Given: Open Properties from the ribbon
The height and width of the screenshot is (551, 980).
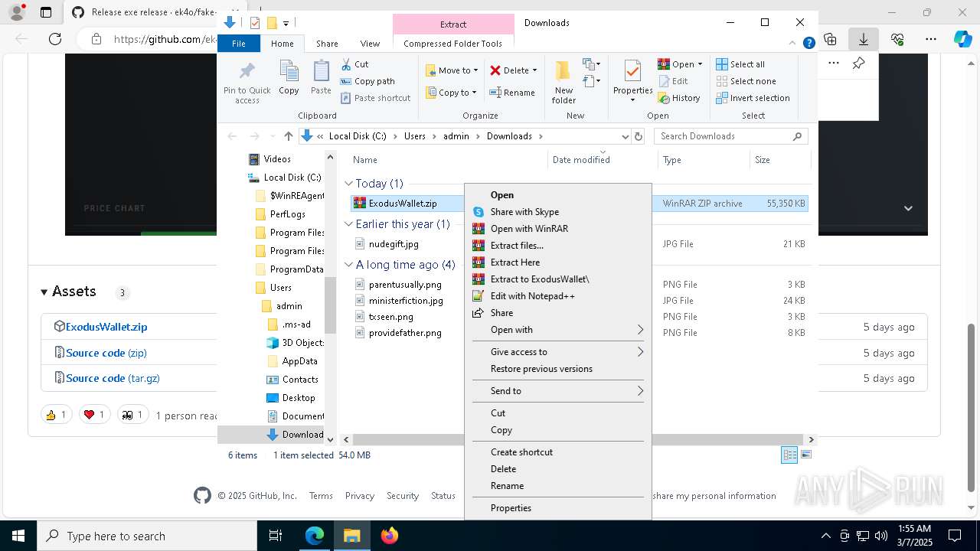Looking at the screenshot, I should tap(632, 80).
